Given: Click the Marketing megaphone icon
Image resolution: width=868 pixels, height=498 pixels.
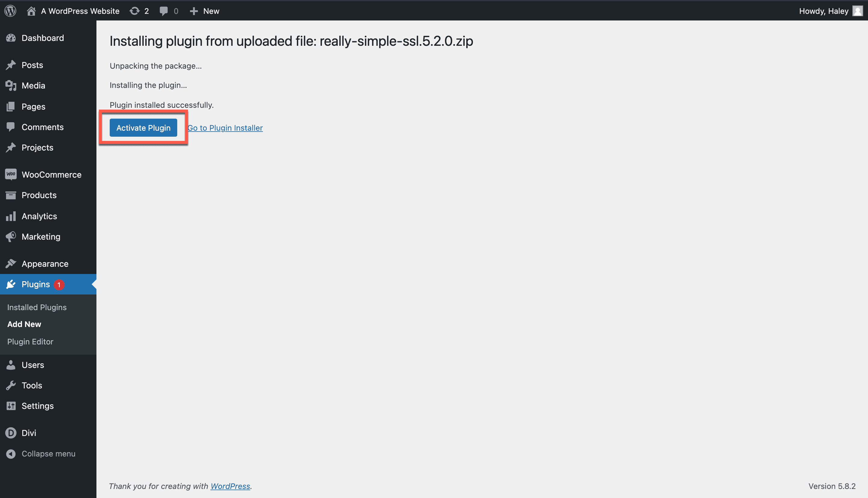Looking at the screenshot, I should (x=11, y=236).
